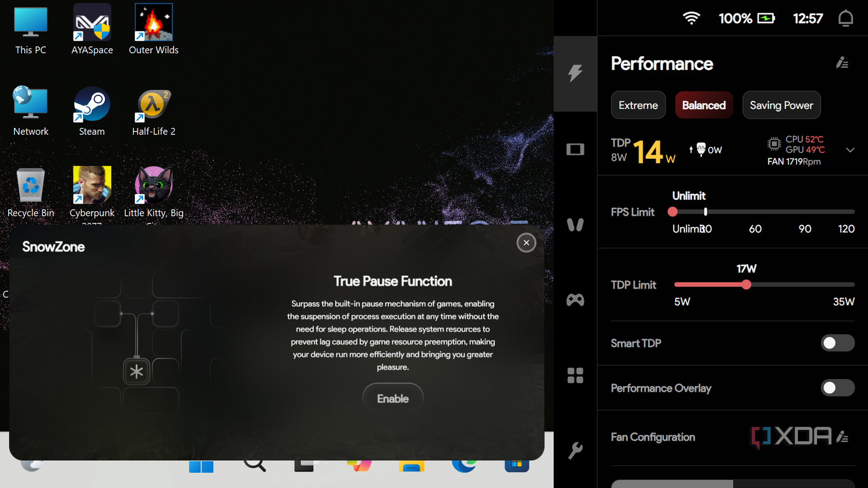Open the four-squares apps sidebar tab

[575, 375]
